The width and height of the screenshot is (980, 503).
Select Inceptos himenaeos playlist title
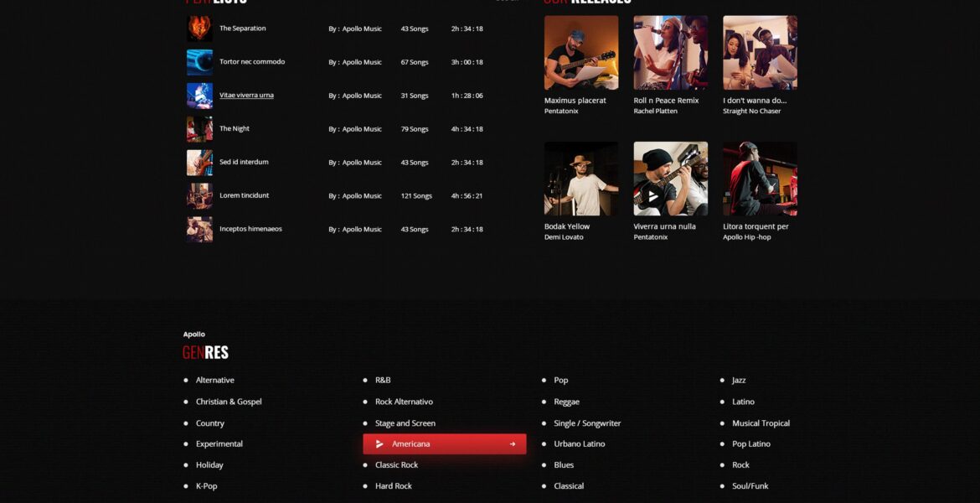[250, 229]
